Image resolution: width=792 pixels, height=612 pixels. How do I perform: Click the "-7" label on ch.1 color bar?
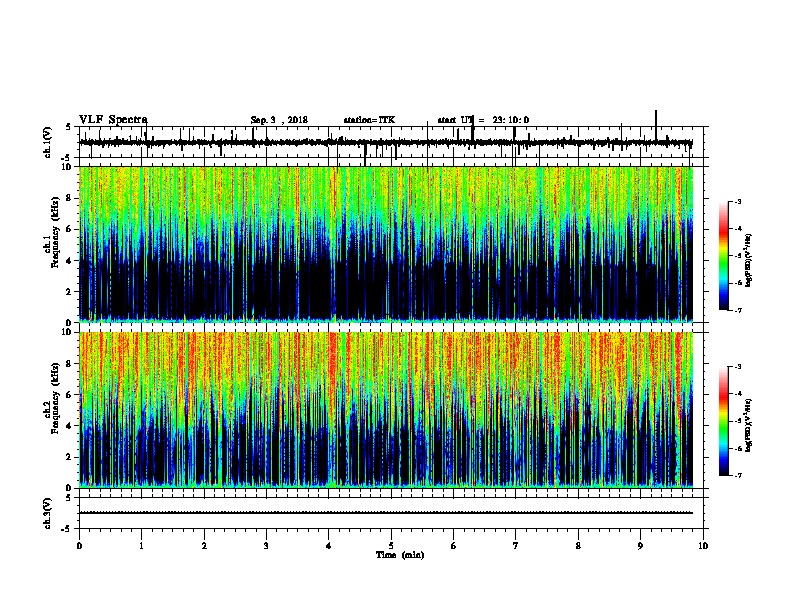coord(737,310)
